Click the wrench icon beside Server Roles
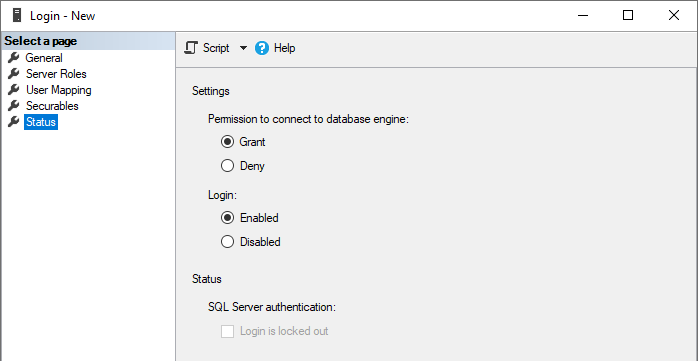 pos(14,73)
